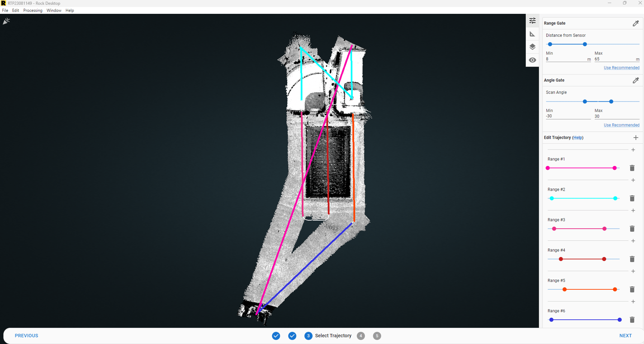Delete Range #5 using its trash icon
This screenshot has width=644, height=344.
tap(632, 289)
